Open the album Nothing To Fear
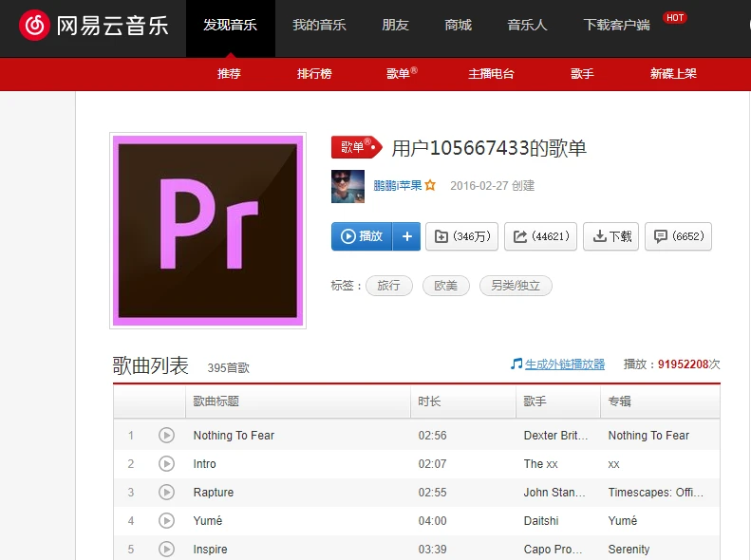 click(648, 435)
